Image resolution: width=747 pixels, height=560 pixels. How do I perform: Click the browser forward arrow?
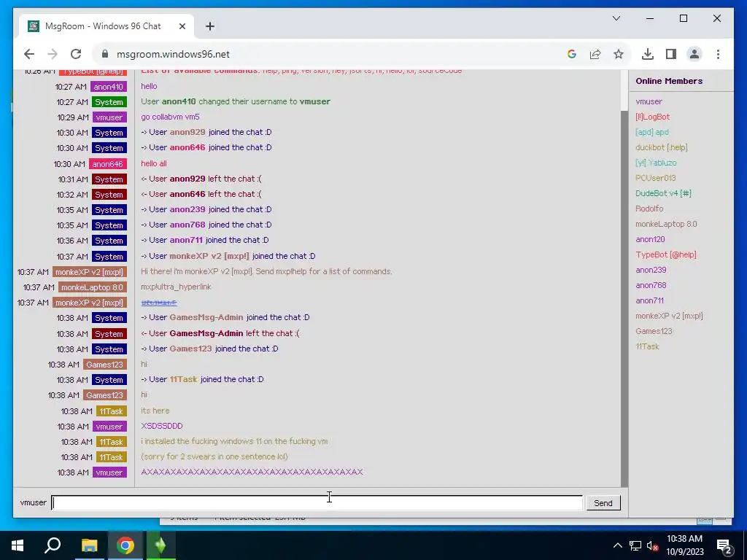coord(53,54)
